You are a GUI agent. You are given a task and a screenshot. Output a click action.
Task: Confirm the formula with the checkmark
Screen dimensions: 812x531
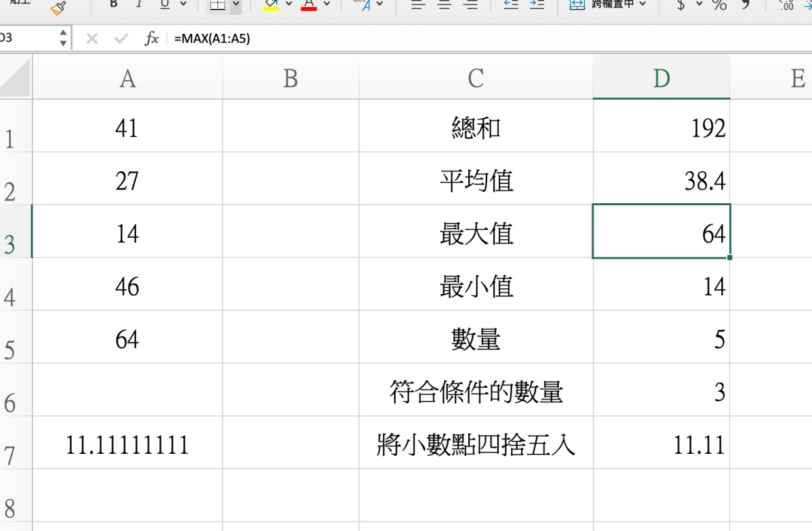121,39
